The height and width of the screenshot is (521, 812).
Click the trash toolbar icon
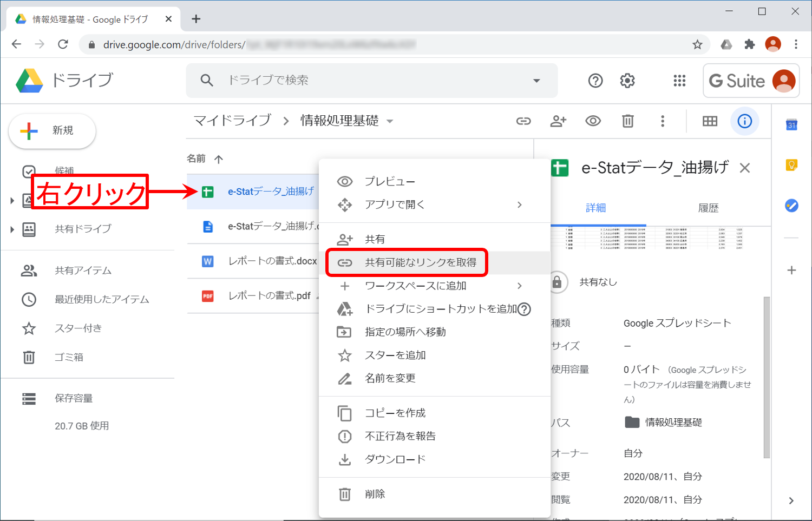(628, 121)
